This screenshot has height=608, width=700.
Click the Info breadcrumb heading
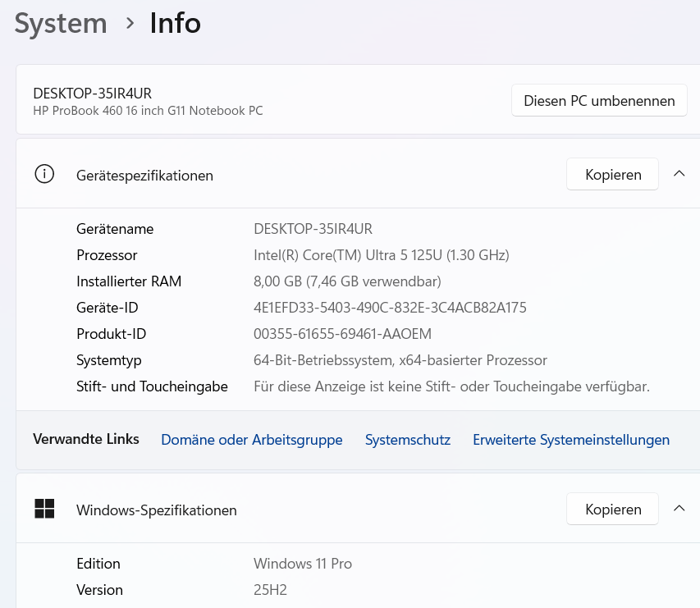click(x=176, y=23)
